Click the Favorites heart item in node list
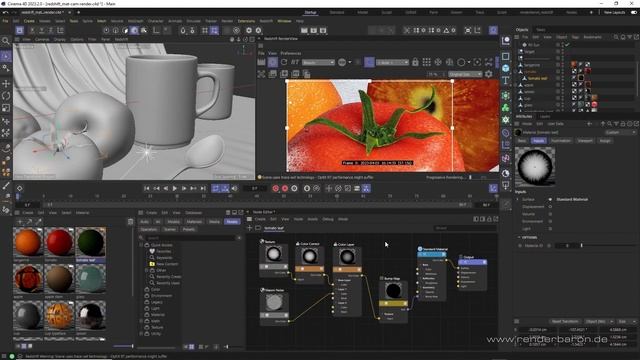The image size is (640, 360). coord(161,251)
